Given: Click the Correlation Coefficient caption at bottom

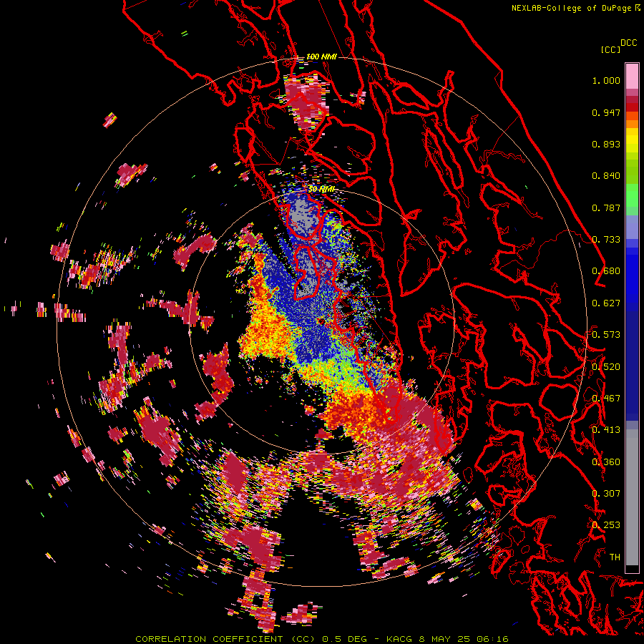Looking at the screenshot, I should tap(322, 639).
